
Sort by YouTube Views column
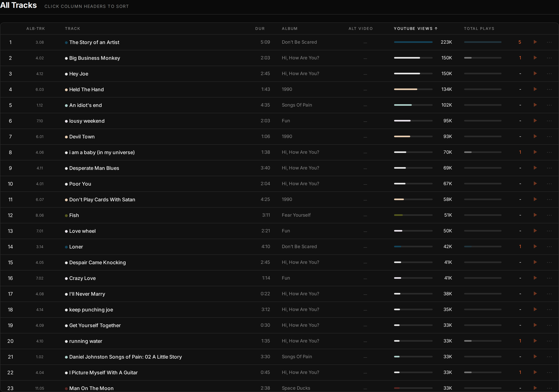[416, 29]
